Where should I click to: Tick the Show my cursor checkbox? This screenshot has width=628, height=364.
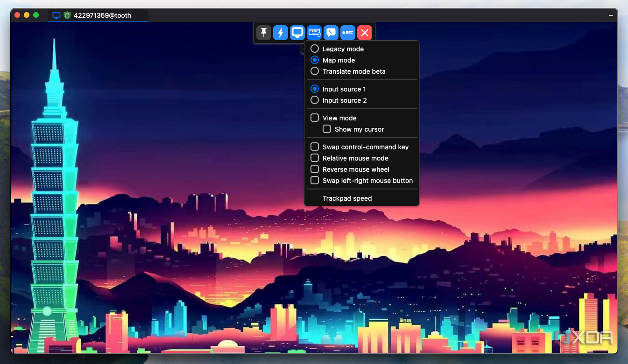[x=327, y=129]
